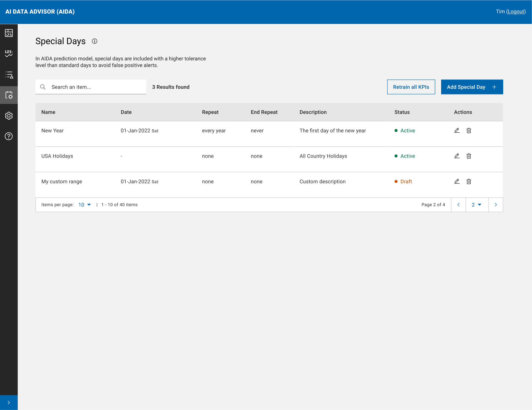Click the Retrain all KPIs button
The height and width of the screenshot is (410, 532).
coord(411,87)
